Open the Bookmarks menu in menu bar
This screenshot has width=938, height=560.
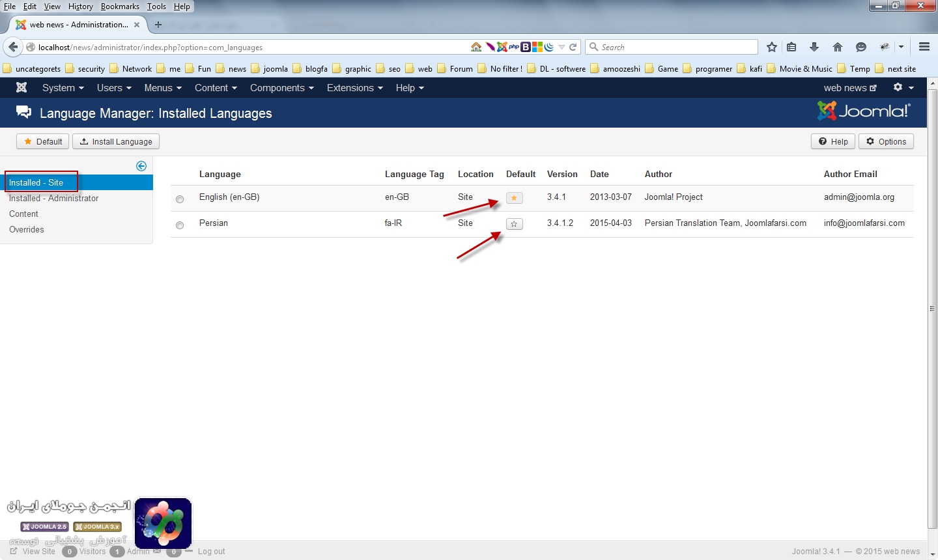pyautogui.click(x=120, y=7)
